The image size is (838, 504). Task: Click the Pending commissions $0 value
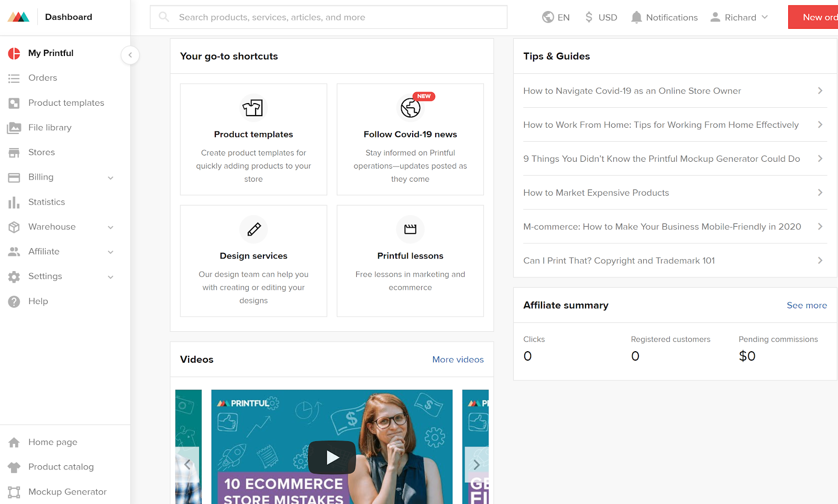[747, 356]
